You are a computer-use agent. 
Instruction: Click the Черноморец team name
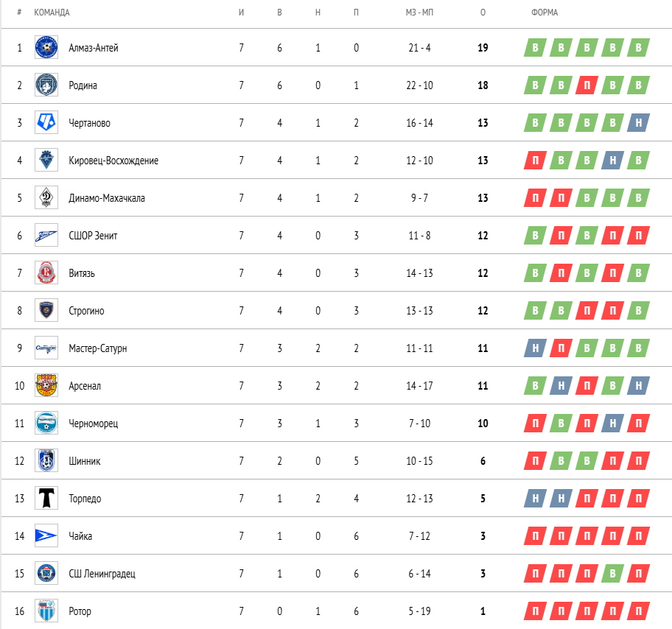[94, 424]
